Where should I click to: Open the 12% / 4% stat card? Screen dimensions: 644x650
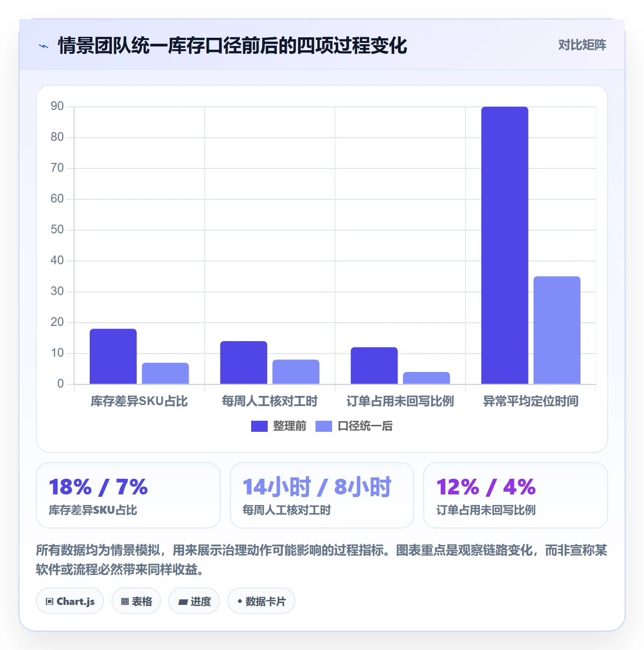[x=516, y=495]
